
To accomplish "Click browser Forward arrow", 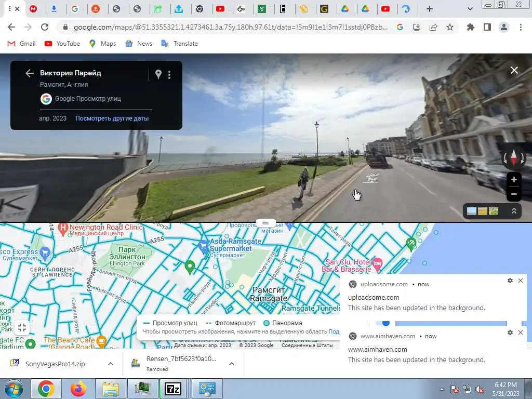I will (28, 27).
